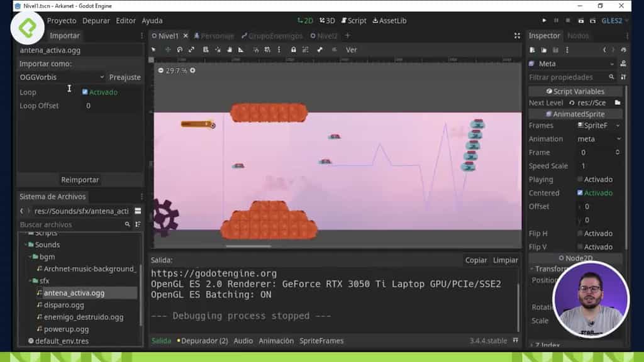Activate the Scale Mode tool
Viewport: 644px width, 362px height.
click(191, 50)
